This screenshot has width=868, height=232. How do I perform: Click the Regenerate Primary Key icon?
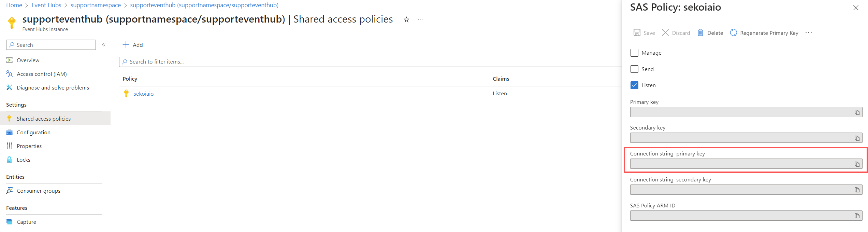733,33
